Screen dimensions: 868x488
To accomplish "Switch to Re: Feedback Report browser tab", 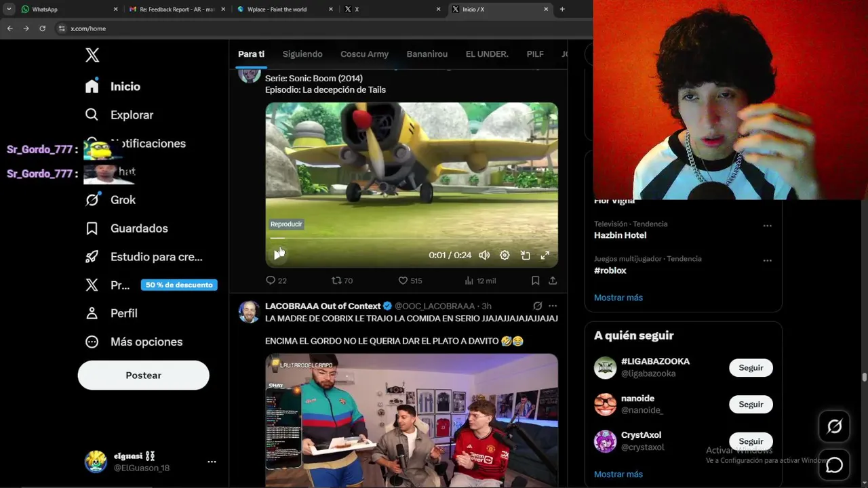I will (178, 9).
